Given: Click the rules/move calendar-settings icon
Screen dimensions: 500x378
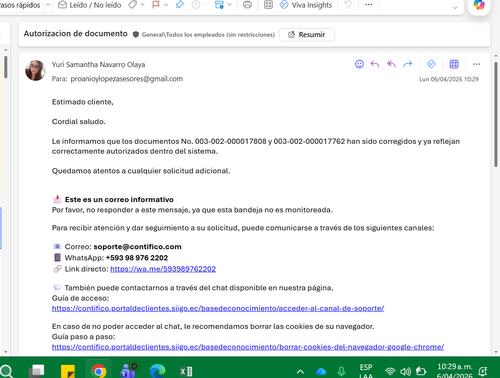Looking at the screenshot, I should click(219, 5).
